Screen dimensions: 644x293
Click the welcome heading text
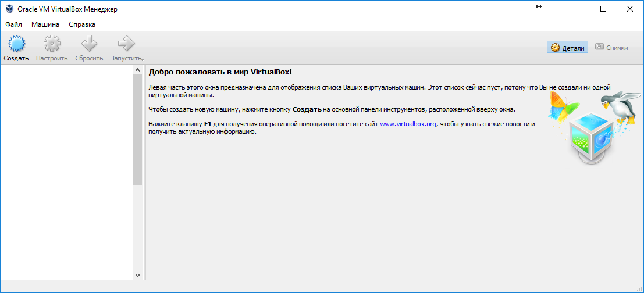[220, 72]
